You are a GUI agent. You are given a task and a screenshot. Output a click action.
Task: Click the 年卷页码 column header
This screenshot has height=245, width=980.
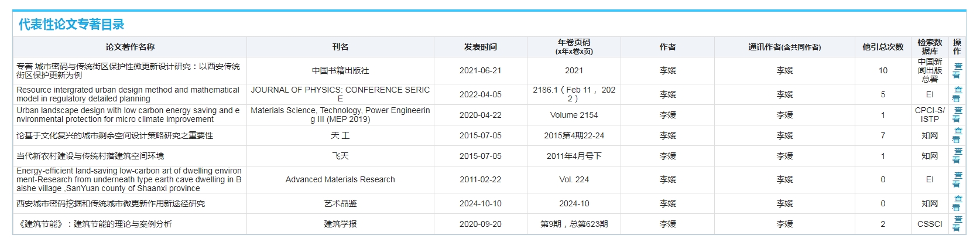(574, 47)
